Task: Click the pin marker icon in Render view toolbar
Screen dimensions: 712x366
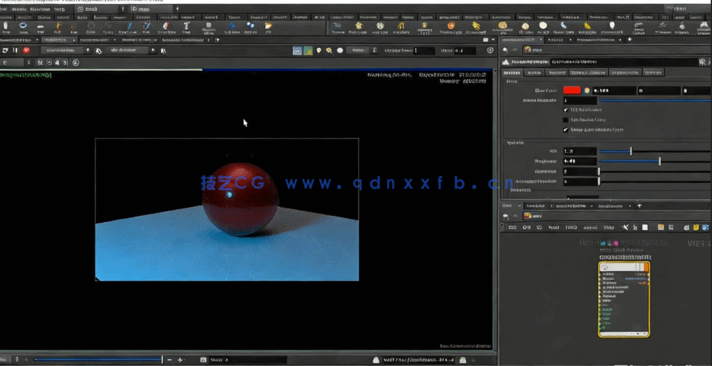Action: pyautogui.click(x=319, y=50)
